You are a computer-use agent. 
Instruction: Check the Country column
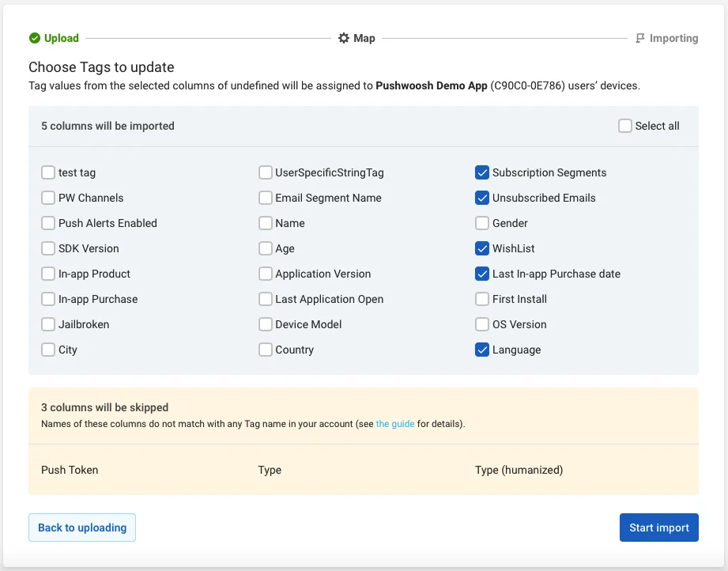pyautogui.click(x=265, y=350)
